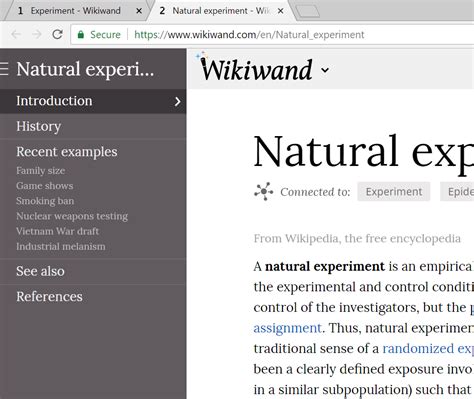
Task: Click the green Secure padlock icon
Action: click(80, 34)
